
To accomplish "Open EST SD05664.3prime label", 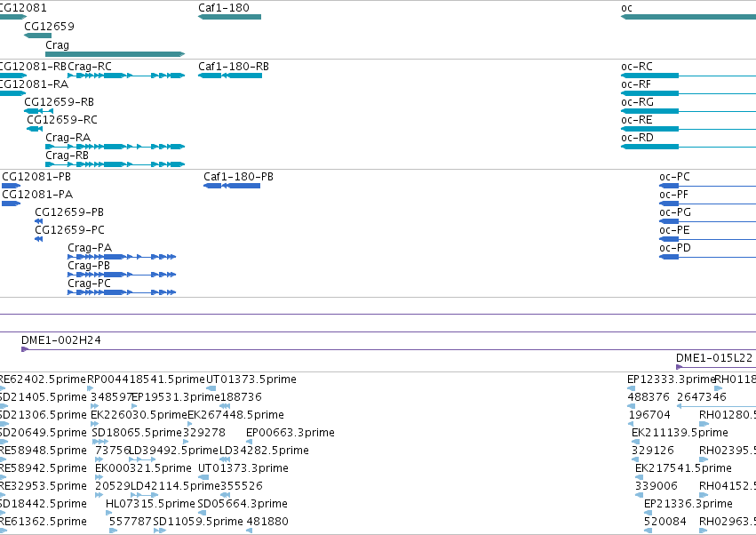I will (243, 504).
